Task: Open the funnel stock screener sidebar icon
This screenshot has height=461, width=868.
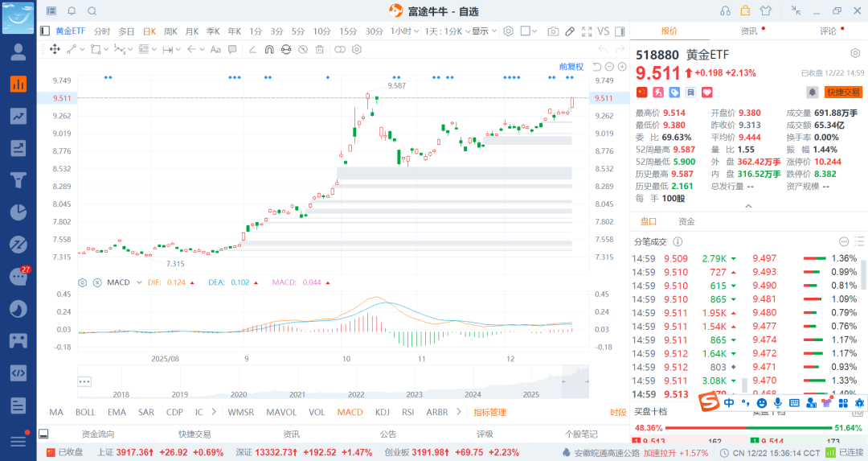Action: click(18, 180)
